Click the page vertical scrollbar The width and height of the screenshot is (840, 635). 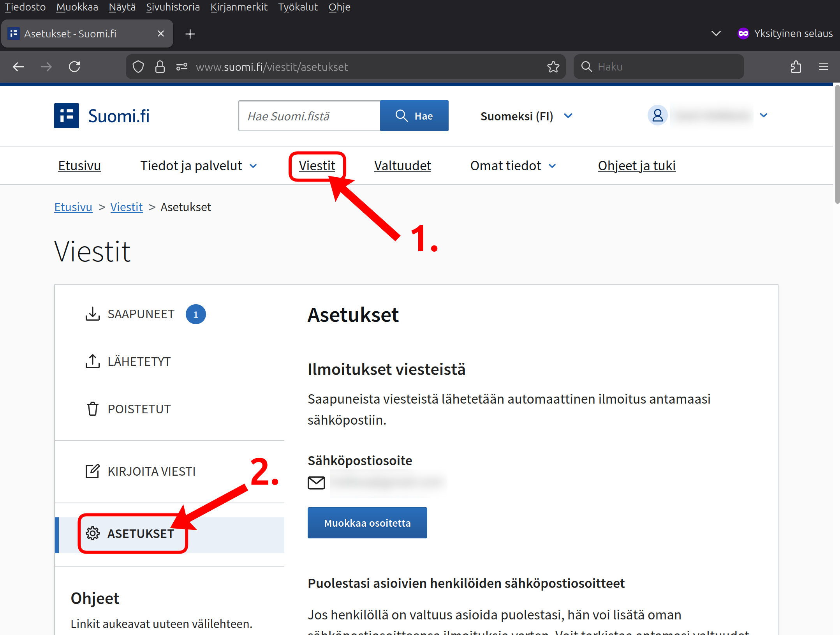coord(837,144)
